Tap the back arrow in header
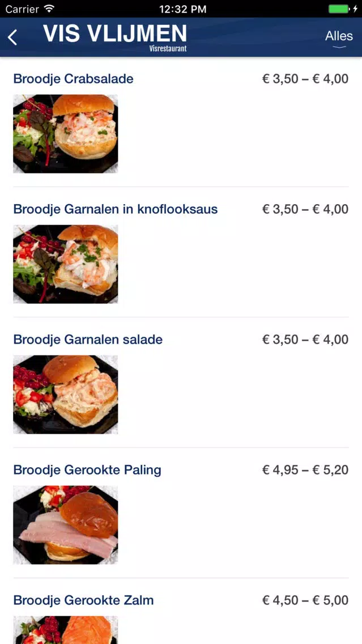Viewport: 362px width, 644px height. pos(12,37)
